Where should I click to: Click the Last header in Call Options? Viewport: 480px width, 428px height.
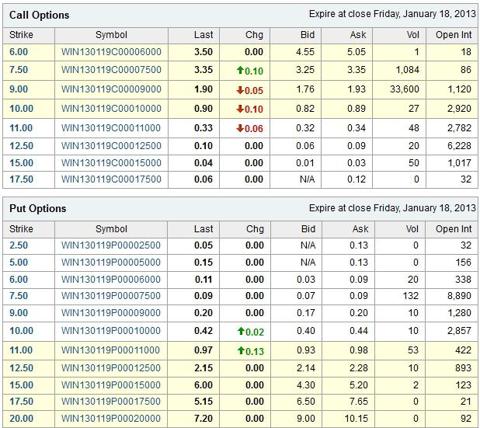coord(203,35)
